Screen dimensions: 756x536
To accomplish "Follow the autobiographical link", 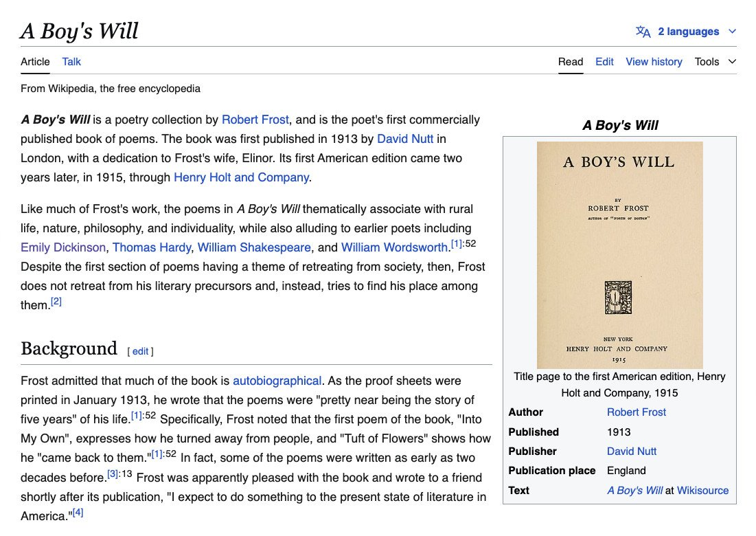I will point(277,381).
